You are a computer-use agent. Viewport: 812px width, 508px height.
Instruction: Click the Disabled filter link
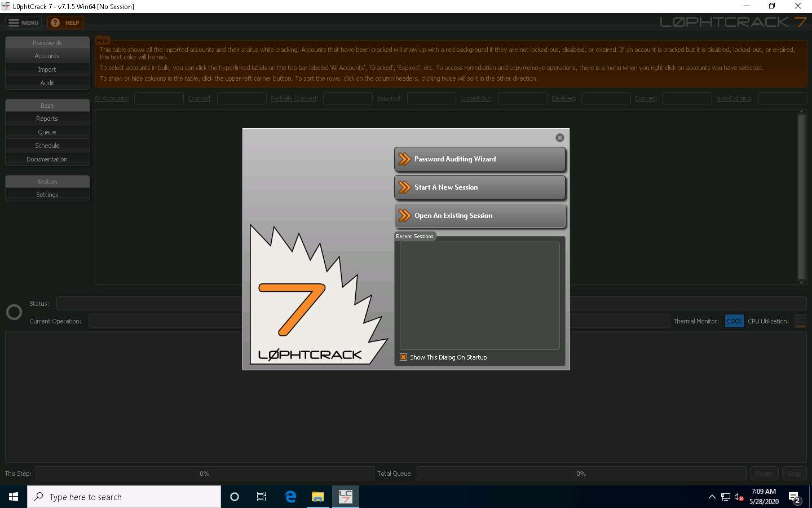[564, 98]
